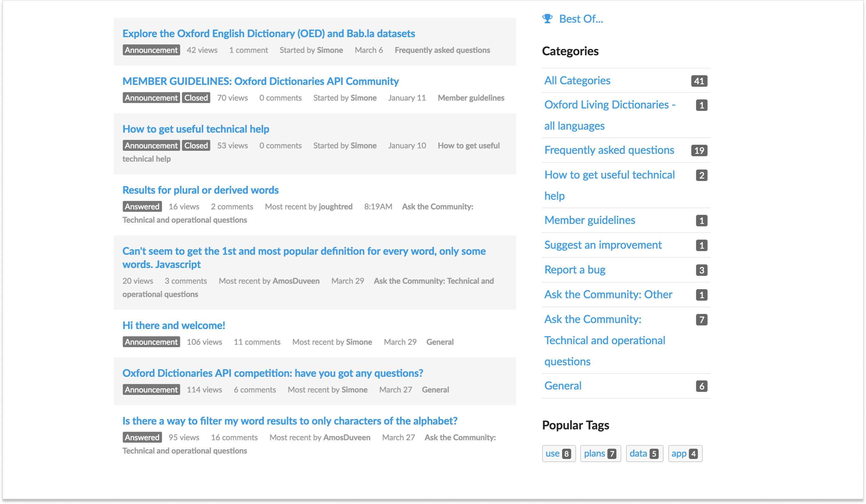
Task: Open the Explore OED and Bab.la datasets discussion
Action: (x=269, y=33)
